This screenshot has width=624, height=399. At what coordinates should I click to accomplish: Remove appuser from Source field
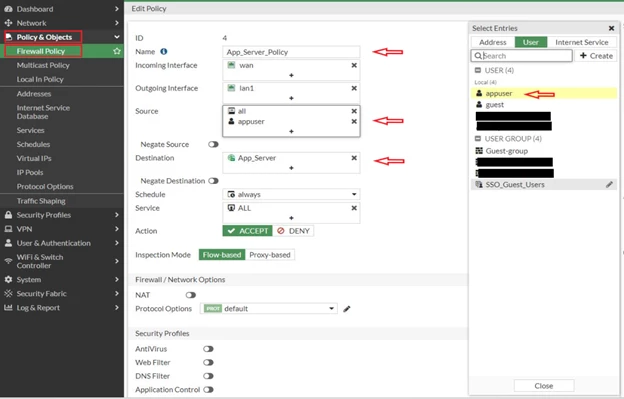(x=354, y=121)
